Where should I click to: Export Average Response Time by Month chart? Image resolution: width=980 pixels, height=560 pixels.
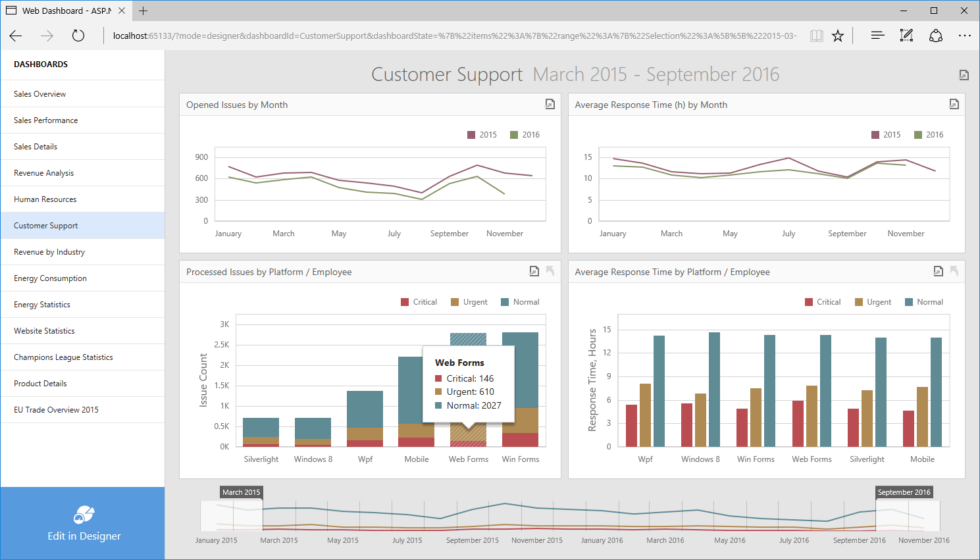(x=954, y=104)
